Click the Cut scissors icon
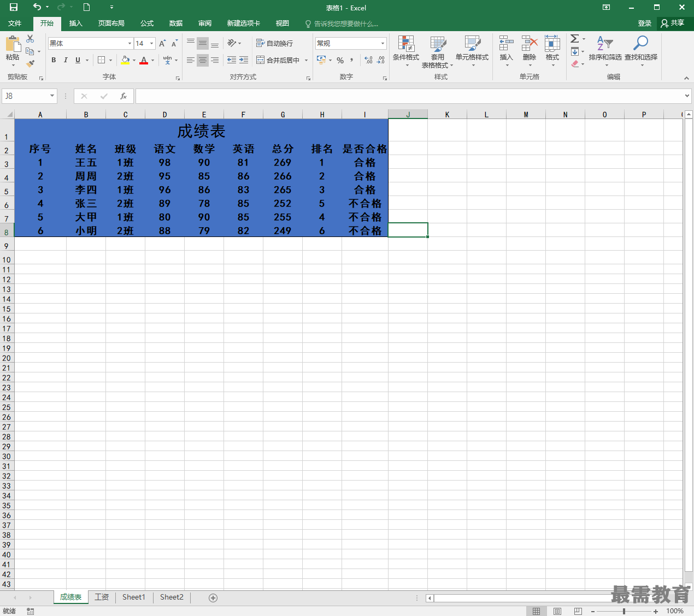Screen dimensions: 694x616 (x=30, y=39)
